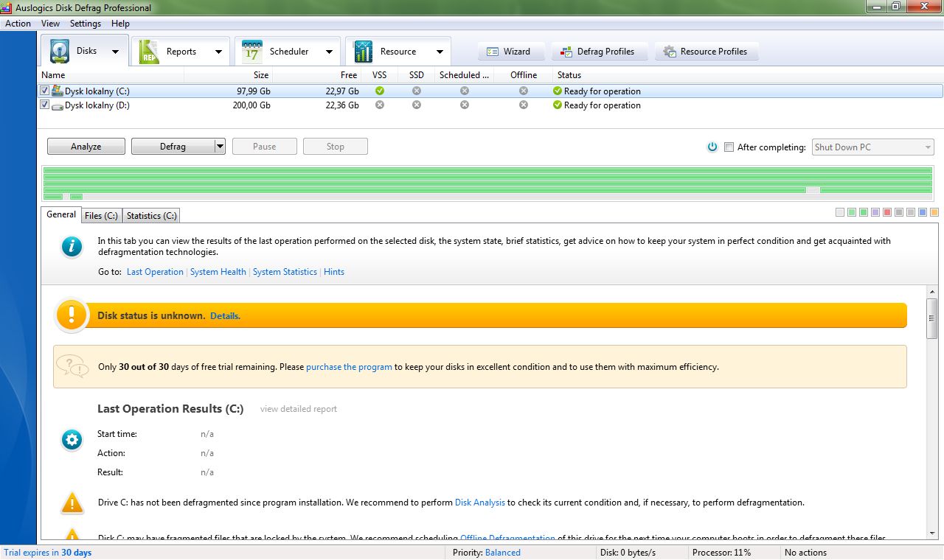Sort drive list by Size column header
This screenshot has height=560, width=944.
point(228,75)
